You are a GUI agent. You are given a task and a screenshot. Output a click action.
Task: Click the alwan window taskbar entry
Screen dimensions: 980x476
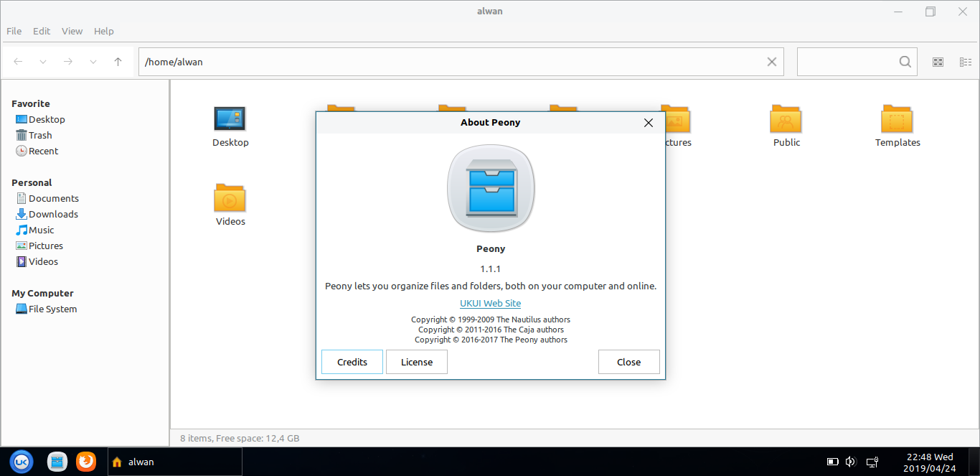tap(174, 462)
